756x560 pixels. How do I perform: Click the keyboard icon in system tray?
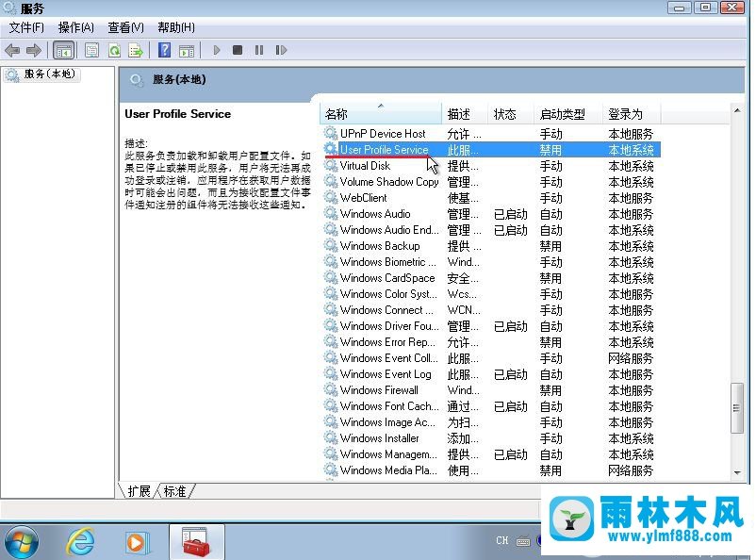pyautogui.click(x=523, y=541)
